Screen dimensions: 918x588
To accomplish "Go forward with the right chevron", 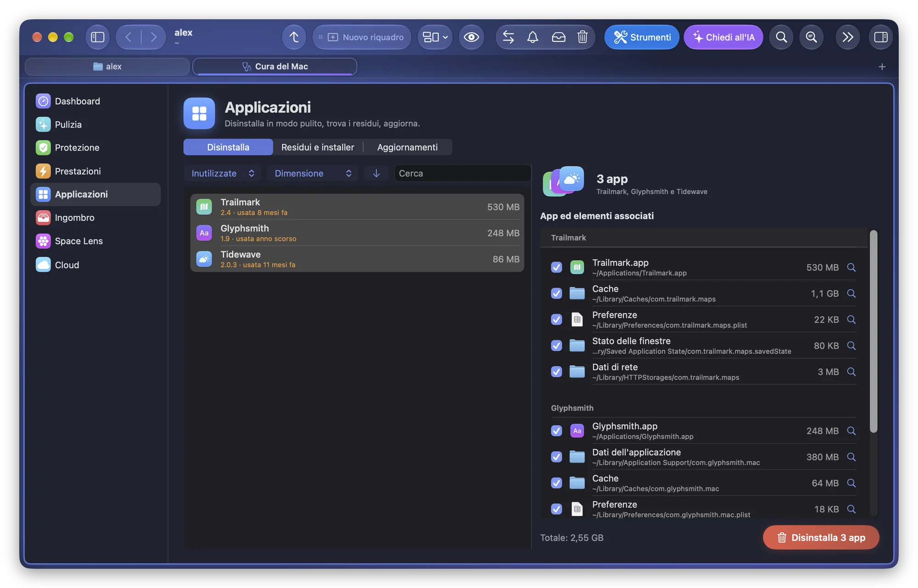I will [153, 37].
